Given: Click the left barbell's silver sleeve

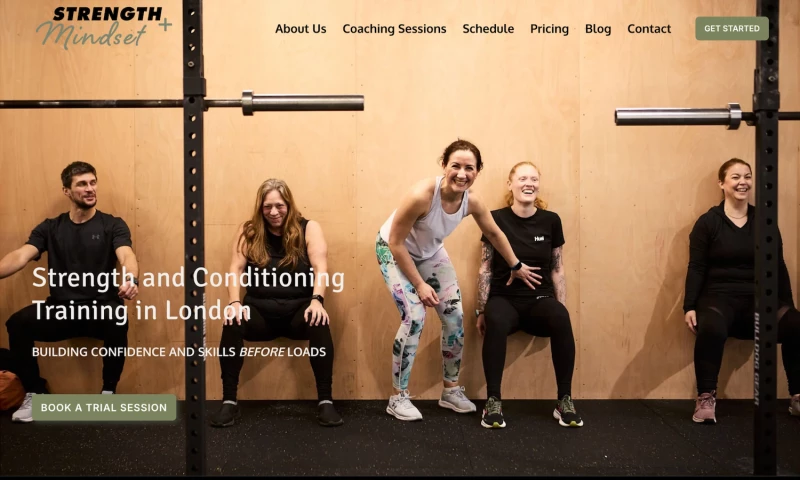Looking at the screenshot, I should tap(303, 103).
